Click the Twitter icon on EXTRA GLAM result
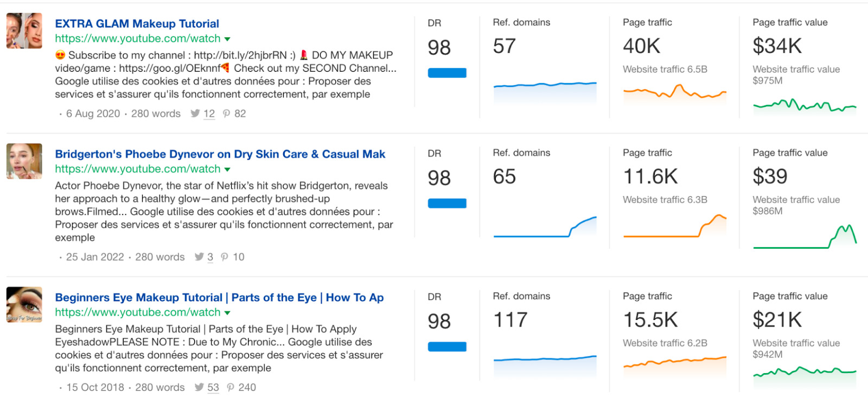868x397 pixels. [x=195, y=114]
